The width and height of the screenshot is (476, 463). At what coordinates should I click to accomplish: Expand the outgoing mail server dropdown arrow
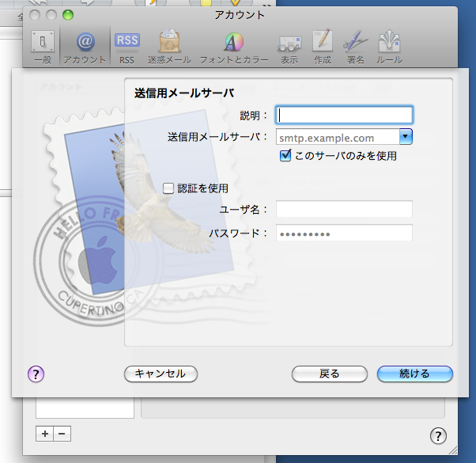tap(406, 137)
